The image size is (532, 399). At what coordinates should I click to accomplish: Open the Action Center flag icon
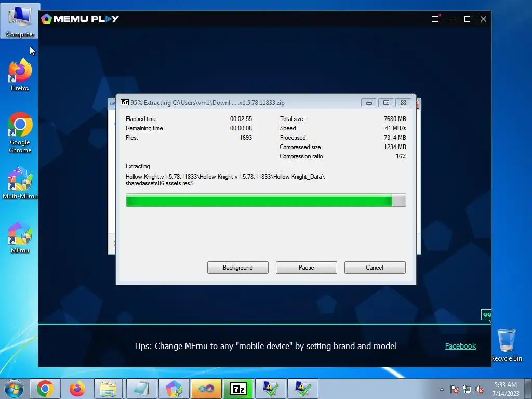(455, 389)
